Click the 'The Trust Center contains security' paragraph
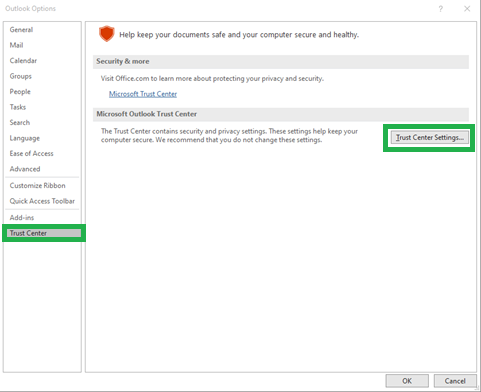The image size is (481, 392). pyautogui.click(x=229, y=135)
